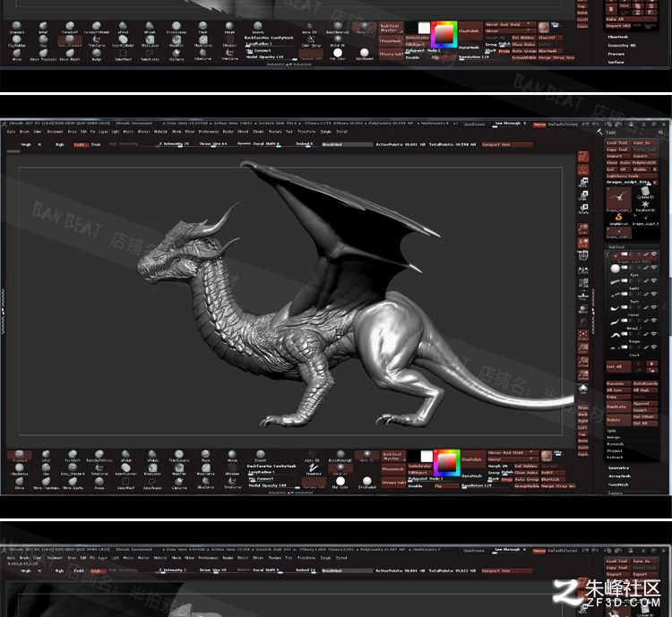Toggle visibility eye of the Eyes subtool
Viewport: 672px width, 617px height.
click(x=653, y=268)
